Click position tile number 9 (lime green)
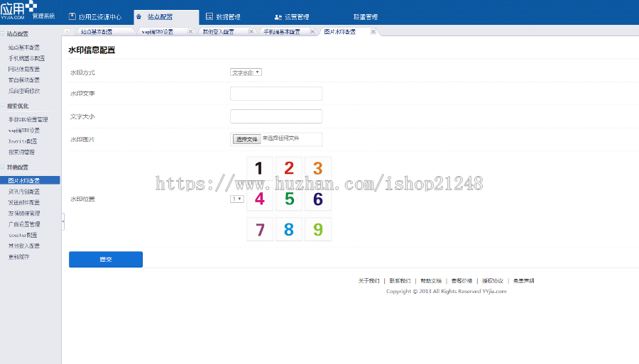 318,230
